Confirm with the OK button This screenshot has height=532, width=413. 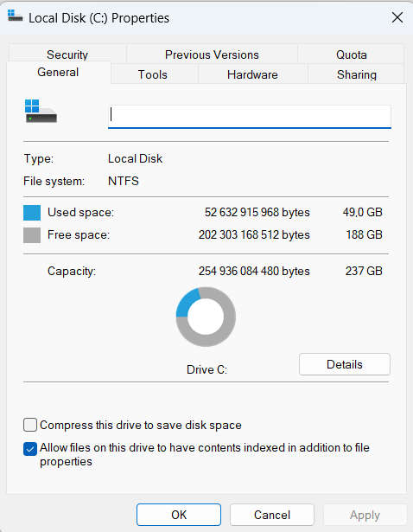179,515
